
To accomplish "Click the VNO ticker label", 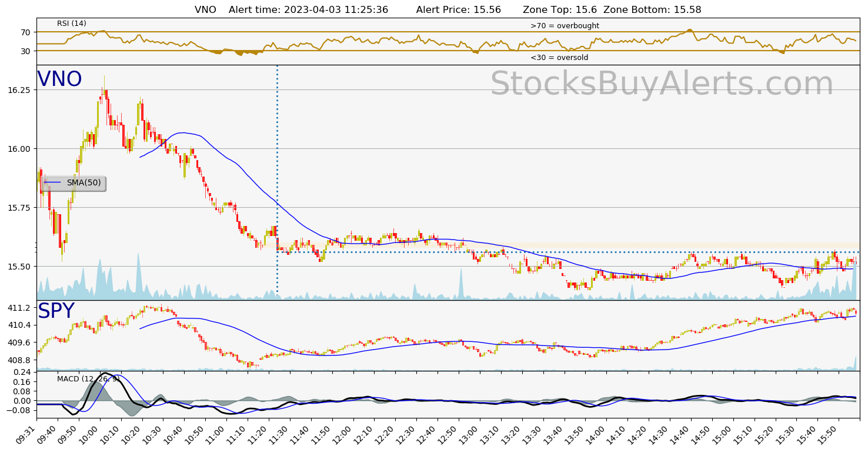I will [x=59, y=79].
